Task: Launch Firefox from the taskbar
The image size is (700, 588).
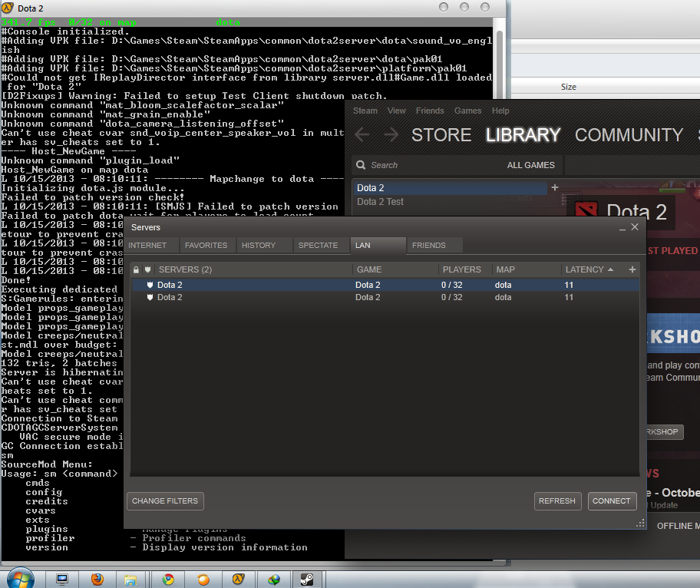Action: click(x=97, y=578)
